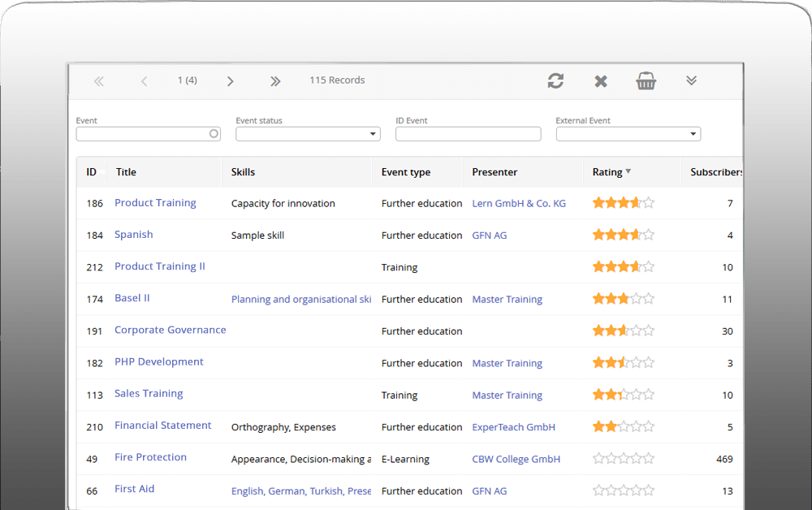Open the Product Training event
Image resolution: width=812 pixels, height=510 pixels.
click(x=155, y=203)
